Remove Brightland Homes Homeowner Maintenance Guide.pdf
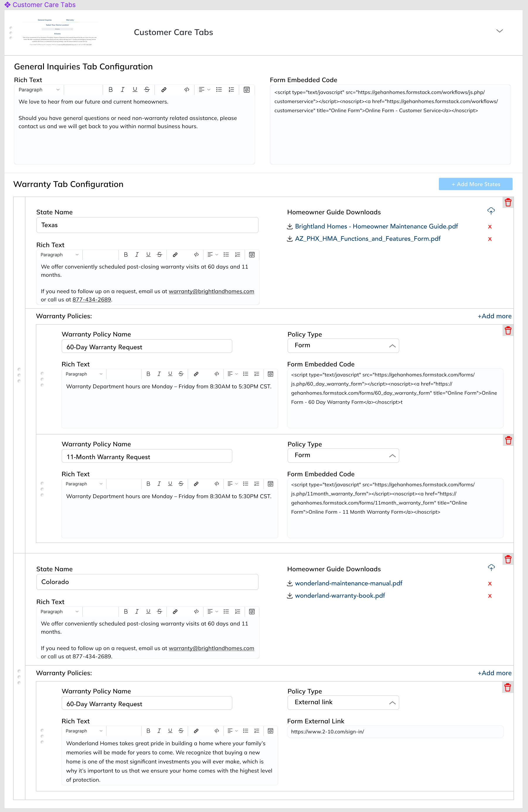The width and height of the screenshot is (528, 812). 490,226
